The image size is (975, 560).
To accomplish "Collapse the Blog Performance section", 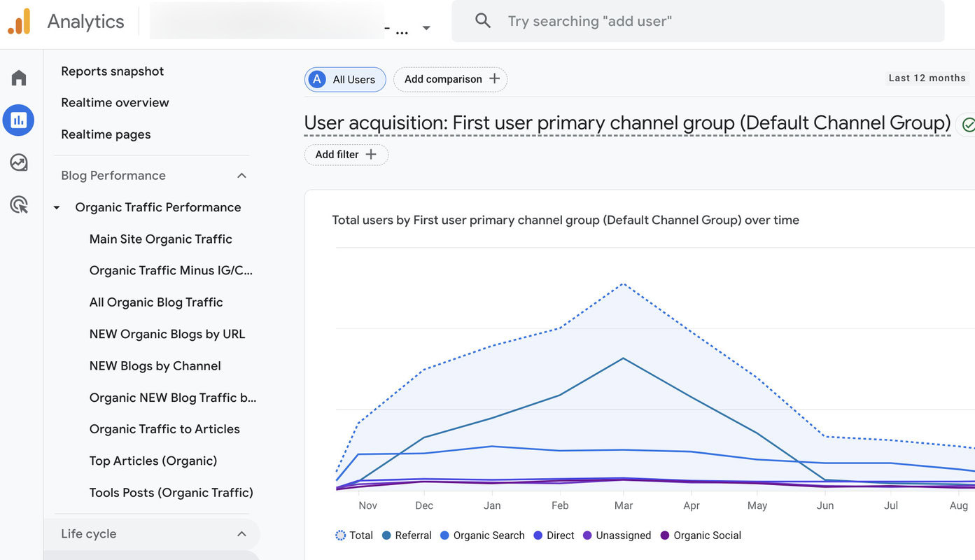I will (241, 175).
